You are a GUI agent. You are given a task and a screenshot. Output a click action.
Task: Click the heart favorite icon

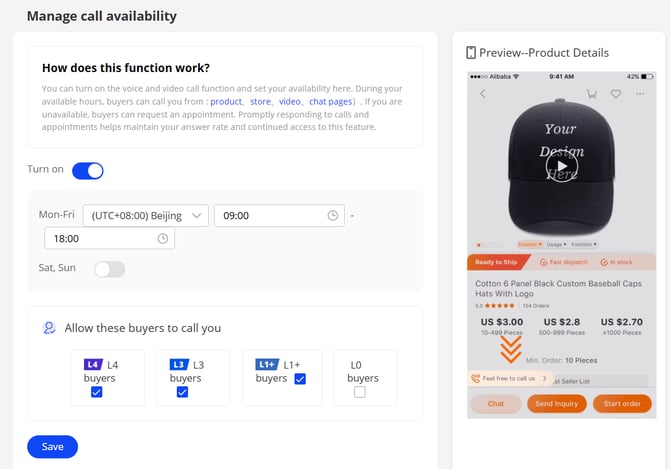pyautogui.click(x=616, y=94)
